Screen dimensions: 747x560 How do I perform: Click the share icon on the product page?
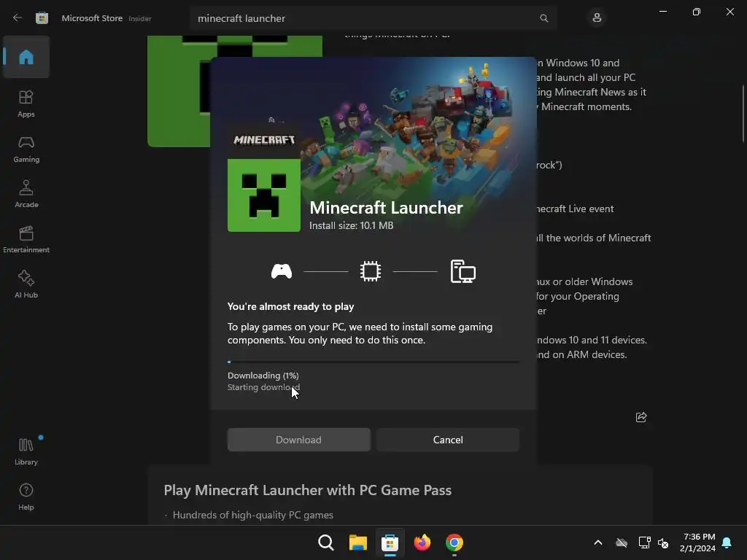pyautogui.click(x=641, y=417)
